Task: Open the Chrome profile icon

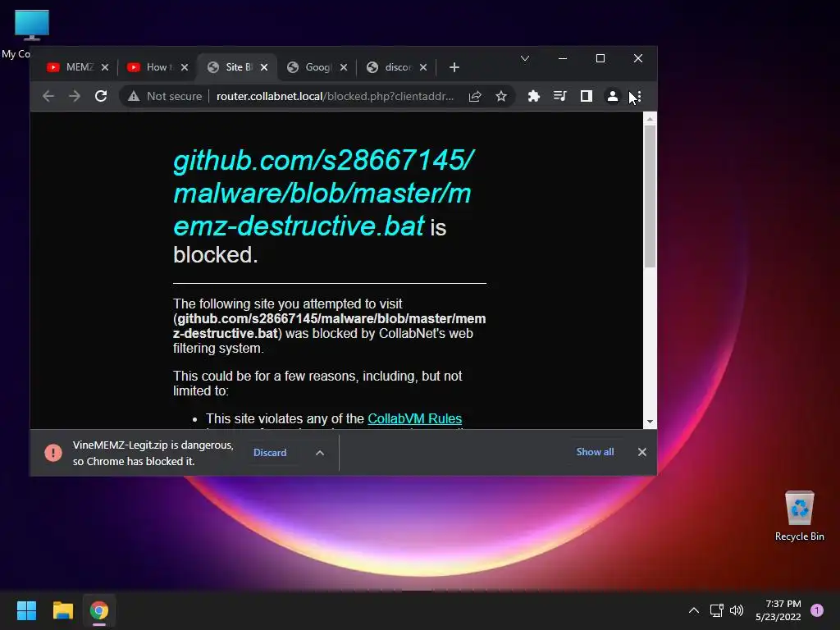Action: coord(612,97)
